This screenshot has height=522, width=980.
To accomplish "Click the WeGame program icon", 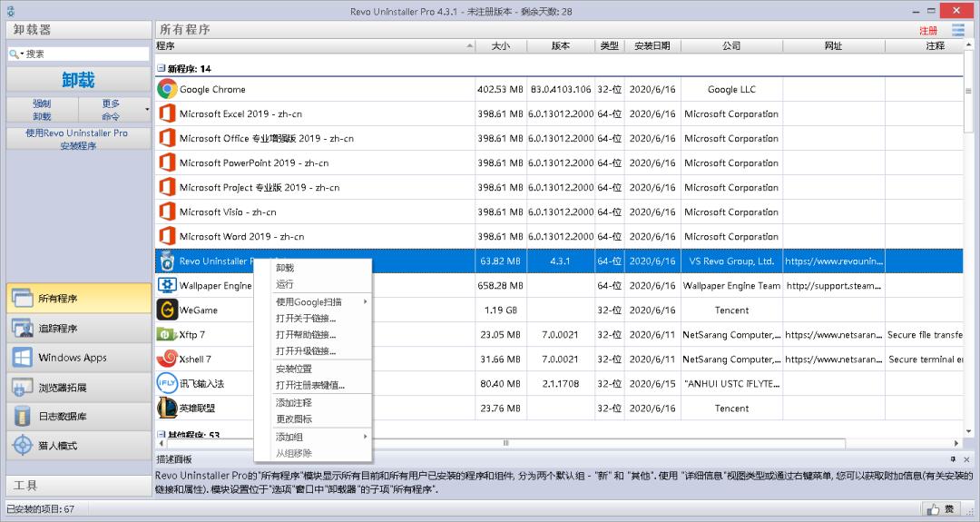I will [x=167, y=310].
